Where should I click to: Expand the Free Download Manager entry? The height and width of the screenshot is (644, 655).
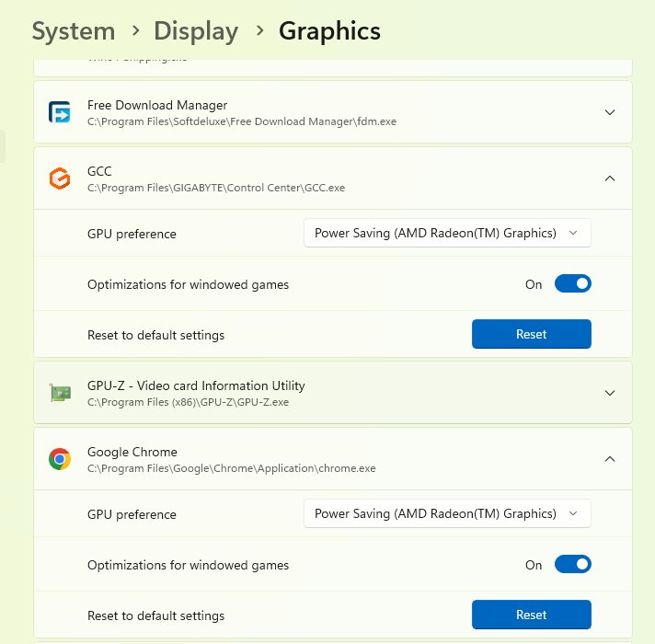610,112
